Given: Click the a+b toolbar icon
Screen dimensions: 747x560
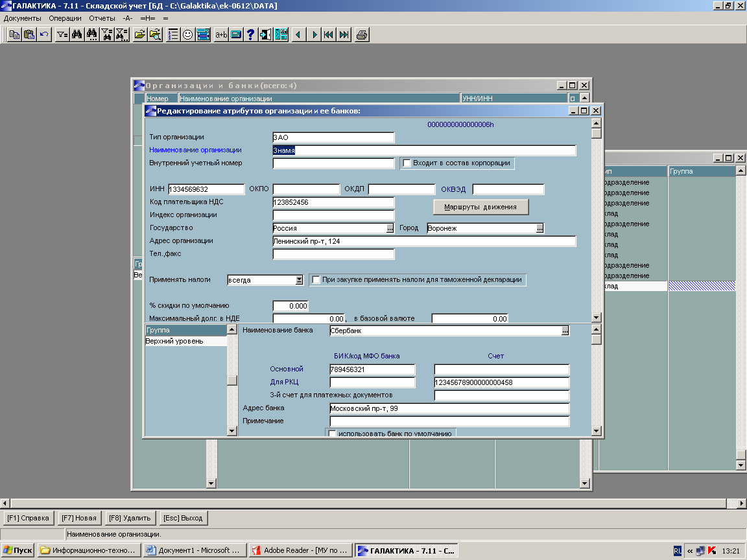Looking at the screenshot, I should point(221,35).
